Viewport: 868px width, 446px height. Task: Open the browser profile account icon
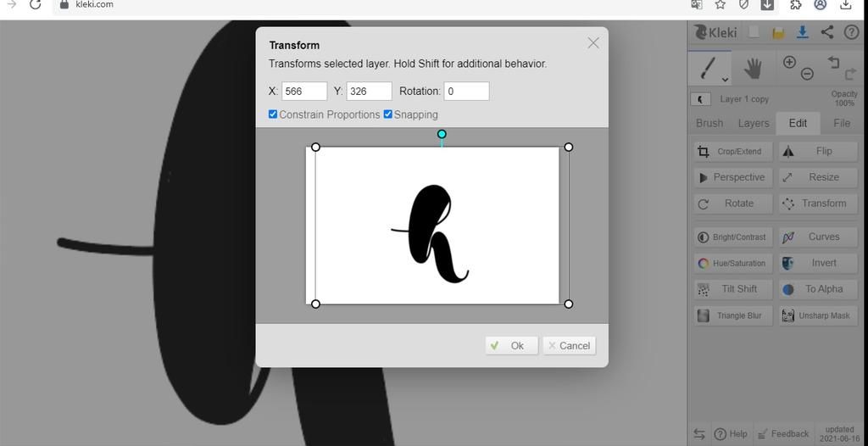point(821,4)
